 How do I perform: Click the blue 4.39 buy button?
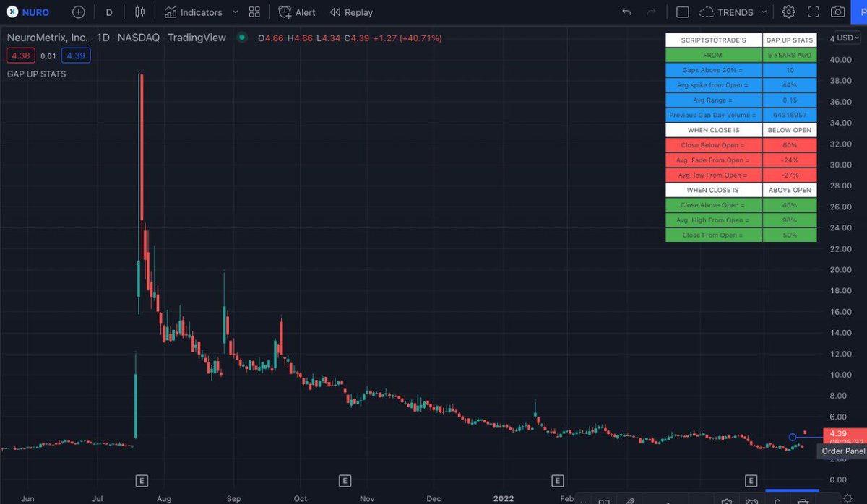74,56
